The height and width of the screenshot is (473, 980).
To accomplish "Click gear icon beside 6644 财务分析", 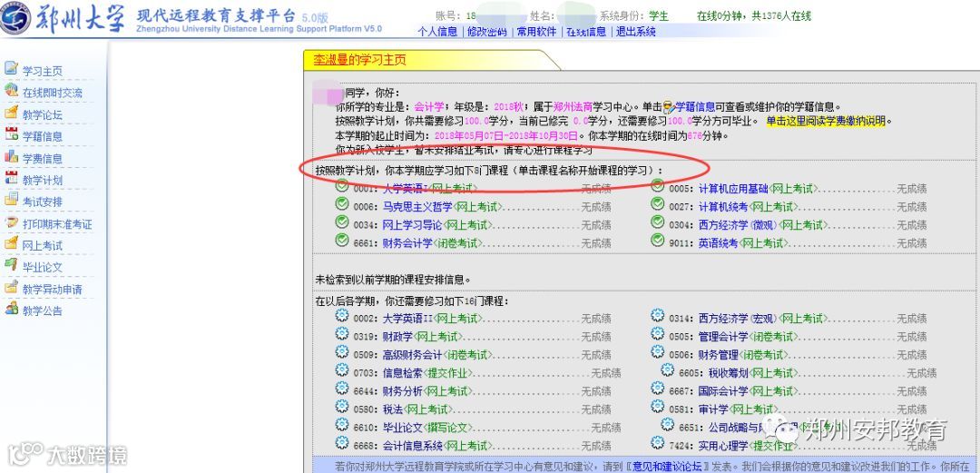I will pos(342,388).
